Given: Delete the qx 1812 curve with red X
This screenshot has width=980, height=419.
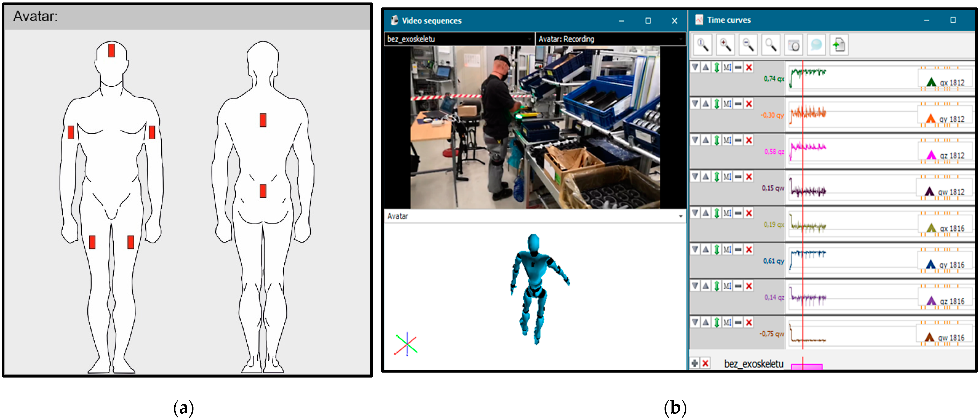Looking at the screenshot, I should (749, 68).
